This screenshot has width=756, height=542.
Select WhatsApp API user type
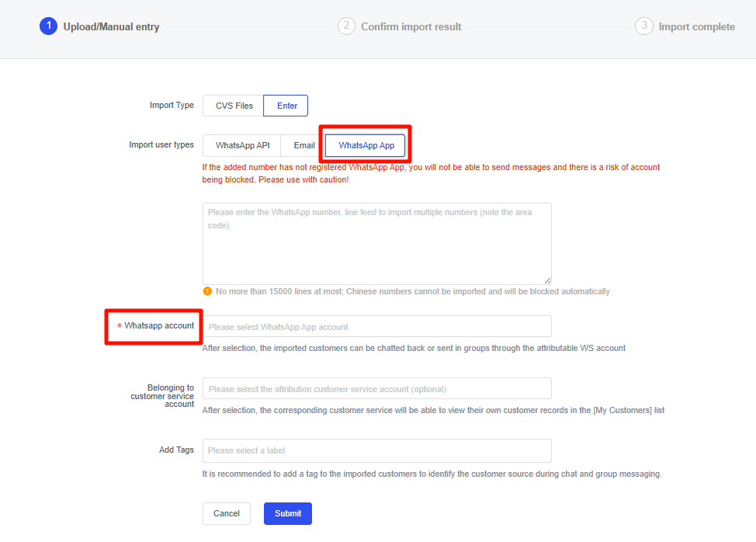[x=242, y=145]
